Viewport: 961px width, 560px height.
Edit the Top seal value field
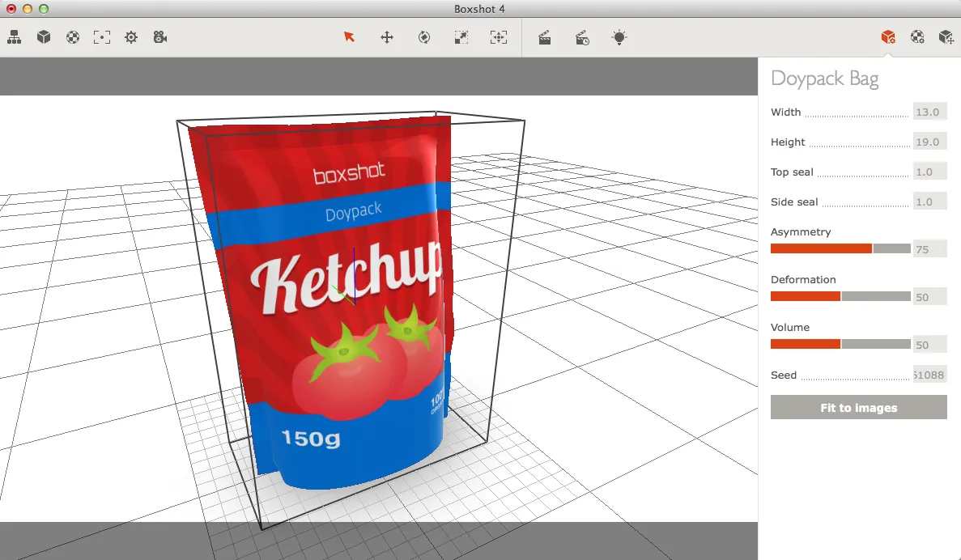929,172
